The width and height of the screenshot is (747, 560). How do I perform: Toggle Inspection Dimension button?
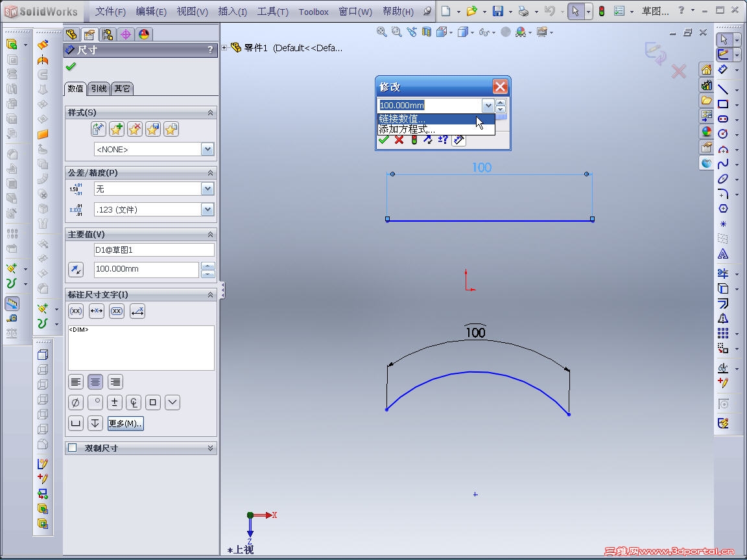coord(117,311)
